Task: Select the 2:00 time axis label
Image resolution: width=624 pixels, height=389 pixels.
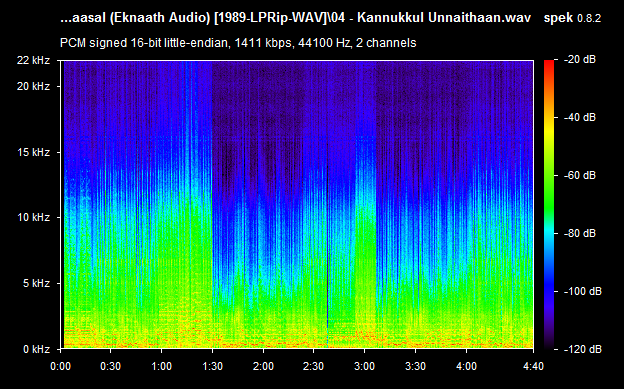Action: pos(263,366)
